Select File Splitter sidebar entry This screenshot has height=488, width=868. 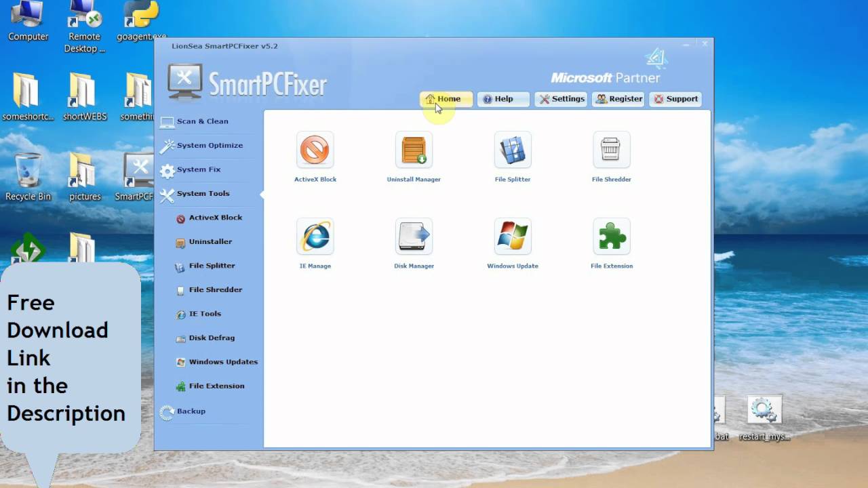coord(205,266)
